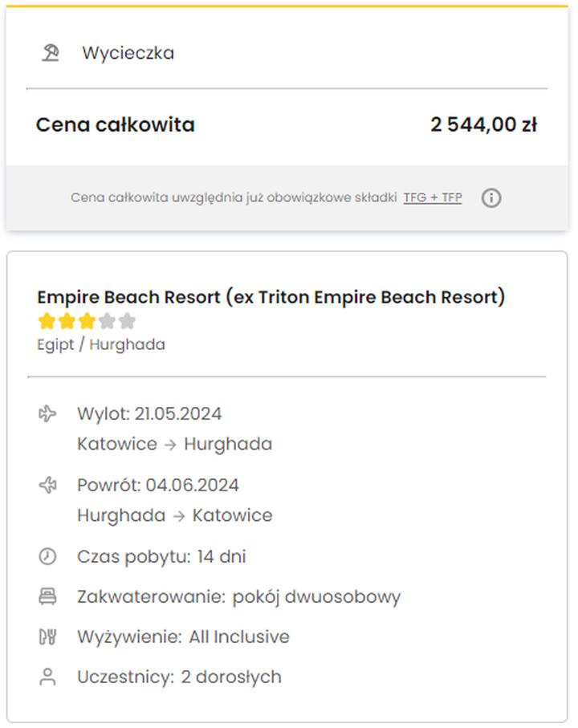578x728 pixels.
Task: Select the fourth gray star to rate higher
Action: tap(105, 320)
